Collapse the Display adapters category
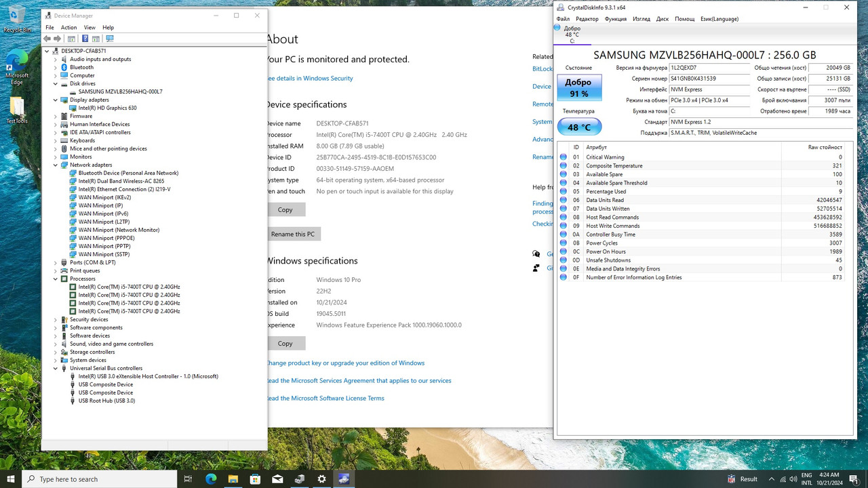 (56, 100)
